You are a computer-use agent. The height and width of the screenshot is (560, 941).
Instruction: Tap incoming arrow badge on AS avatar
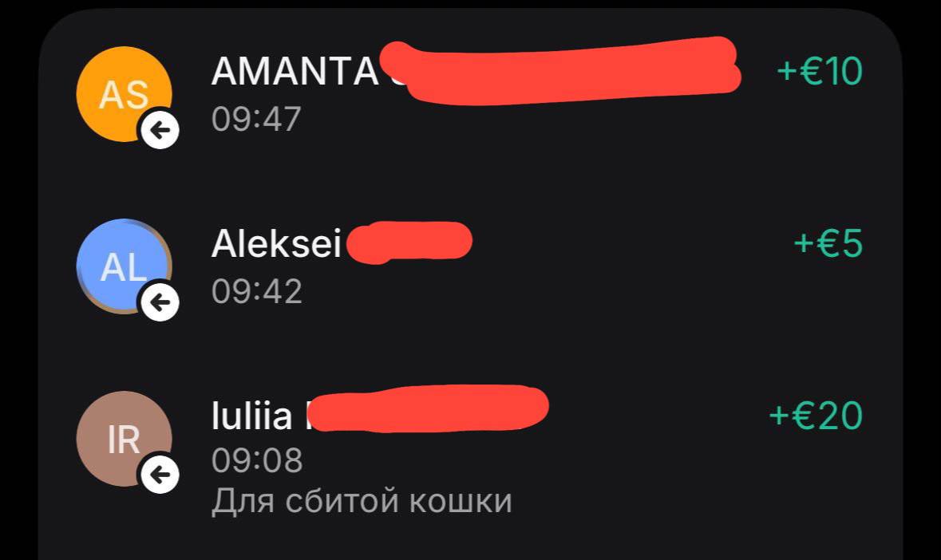(160, 129)
